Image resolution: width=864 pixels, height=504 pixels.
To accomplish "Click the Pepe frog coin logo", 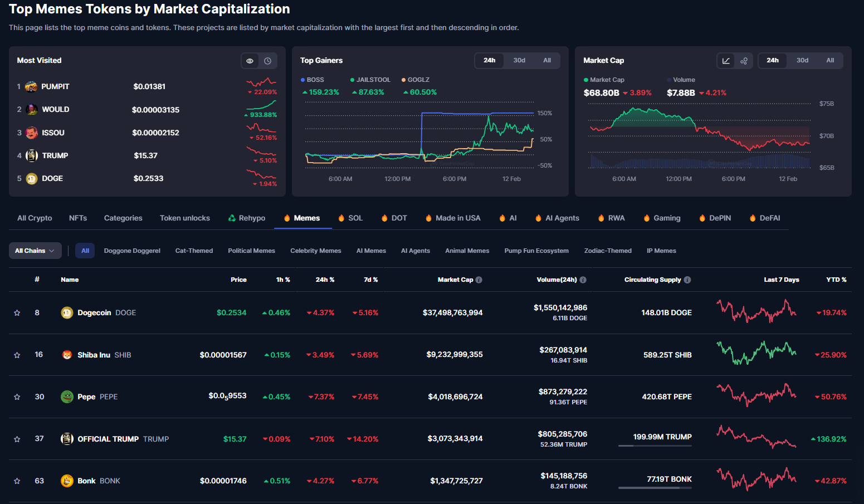I will pyautogui.click(x=67, y=397).
